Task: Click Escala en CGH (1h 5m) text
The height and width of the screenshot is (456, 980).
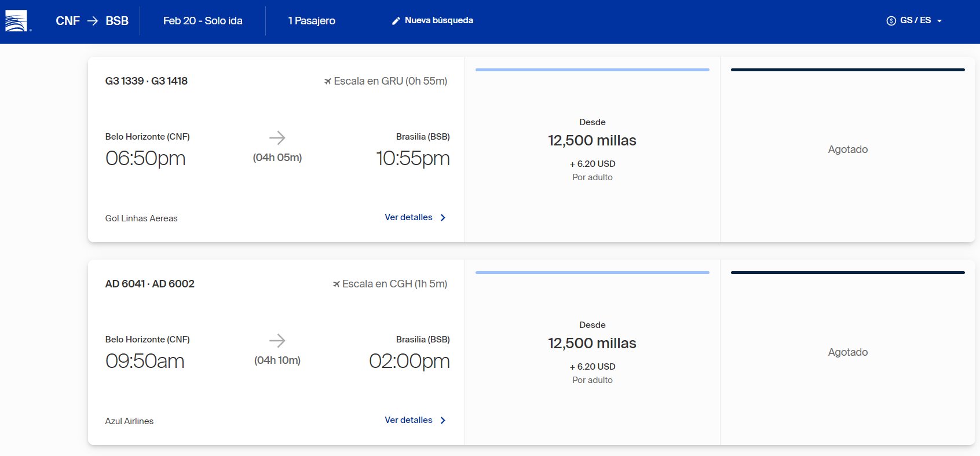Action: click(395, 284)
